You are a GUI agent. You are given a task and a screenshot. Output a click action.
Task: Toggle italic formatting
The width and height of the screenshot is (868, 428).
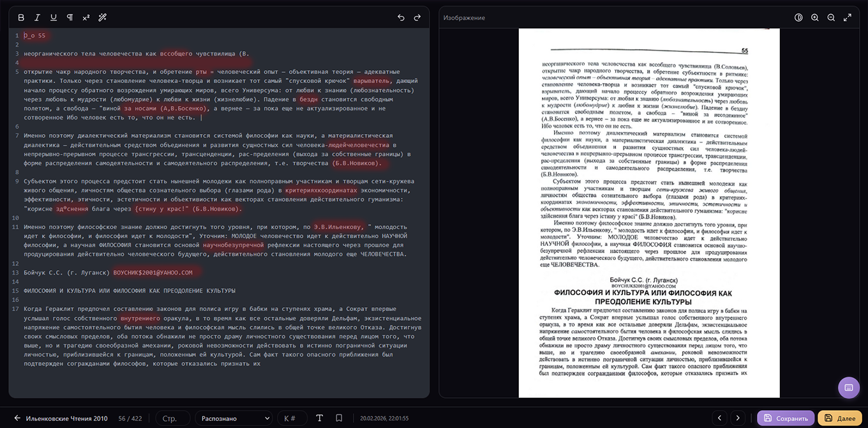(x=37, y=18)
